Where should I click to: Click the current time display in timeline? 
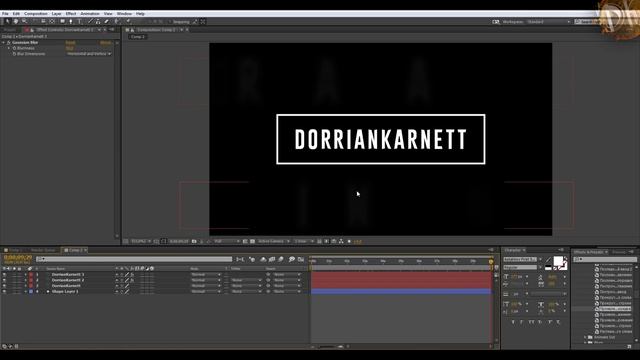[x=18, y=258]
